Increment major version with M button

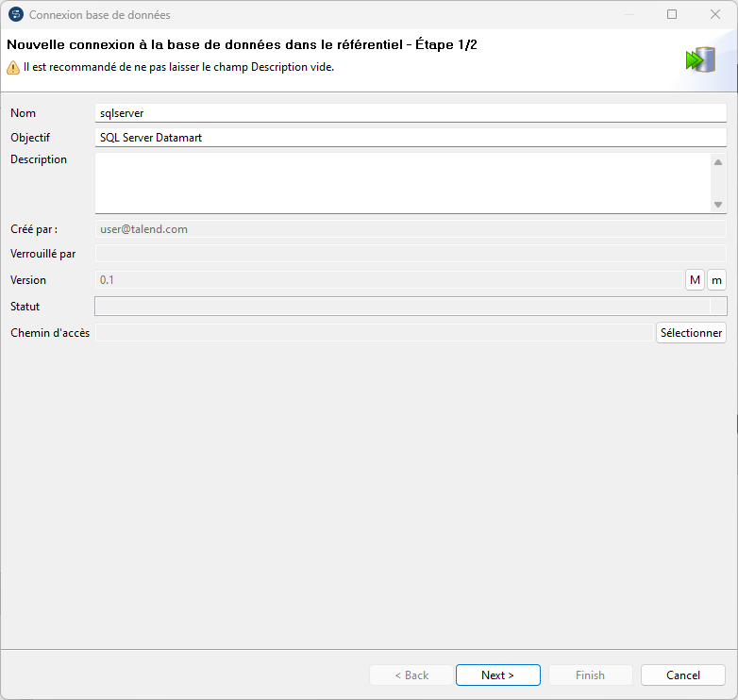(x=695, y=280)
